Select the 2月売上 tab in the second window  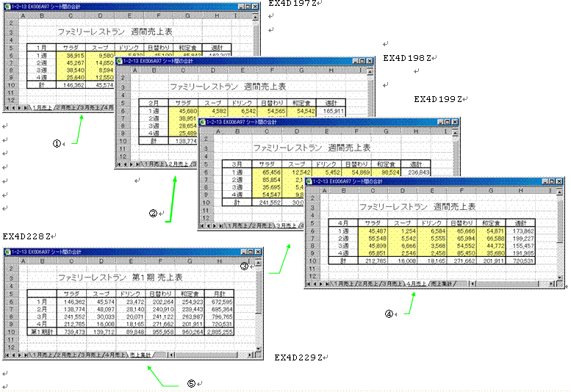(182, 164)
